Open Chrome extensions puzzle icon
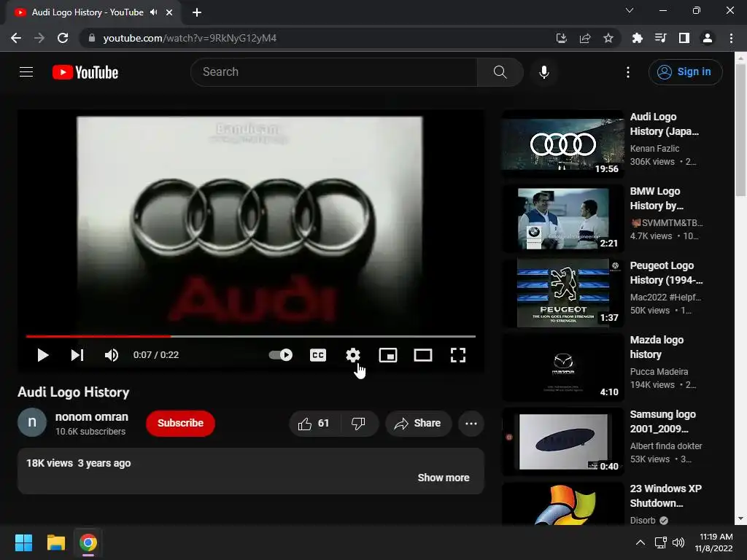The height and width of the screenshot is (560, 747). pos(638,38)
